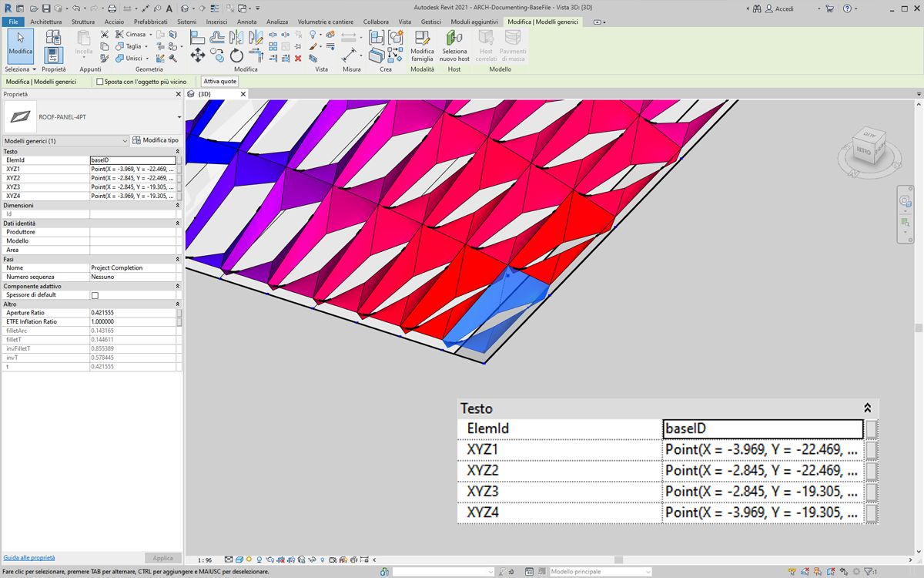Click the Undo arrow icon
924x578 pixels.
[x=75, y=8]
